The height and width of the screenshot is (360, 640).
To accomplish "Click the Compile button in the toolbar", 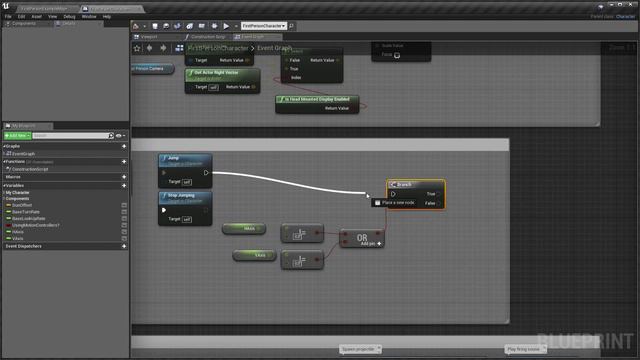I will click(136, 26).
